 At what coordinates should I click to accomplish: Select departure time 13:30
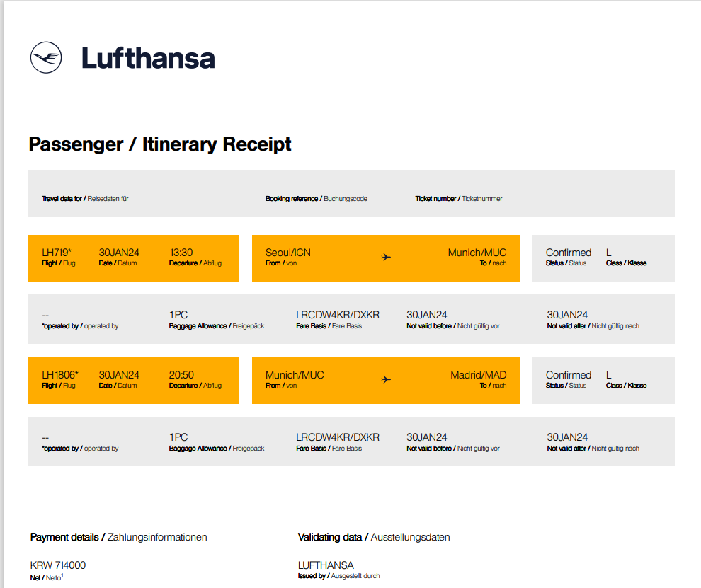coord(181,253)
